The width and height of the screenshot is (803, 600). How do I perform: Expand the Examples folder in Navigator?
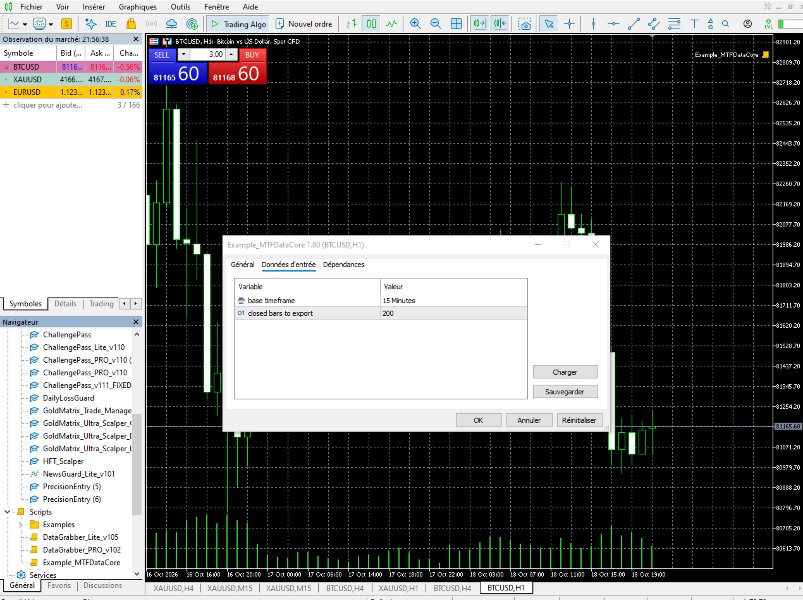(20, 525)
